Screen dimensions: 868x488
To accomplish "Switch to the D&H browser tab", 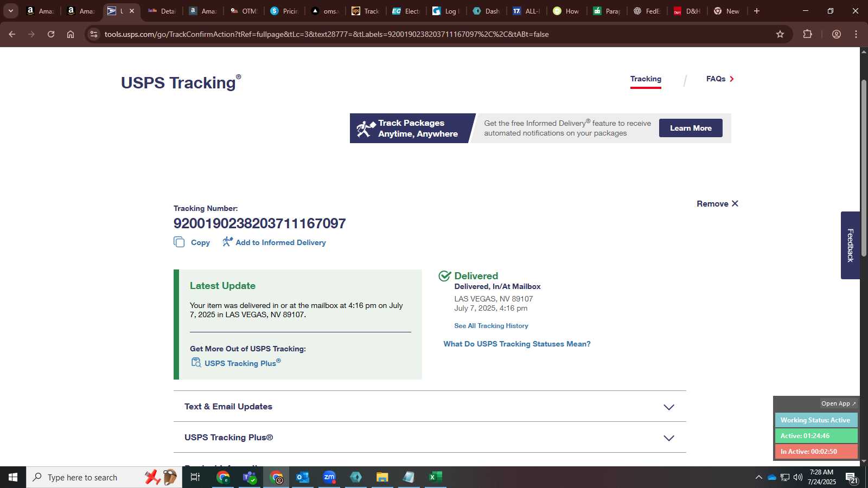I will 687,11.
